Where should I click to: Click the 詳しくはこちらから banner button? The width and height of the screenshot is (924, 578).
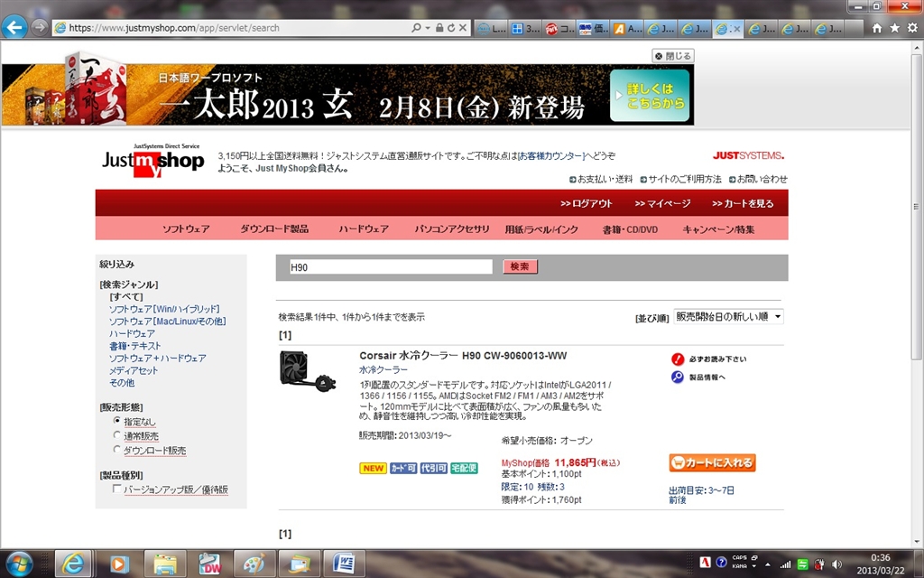650,96
